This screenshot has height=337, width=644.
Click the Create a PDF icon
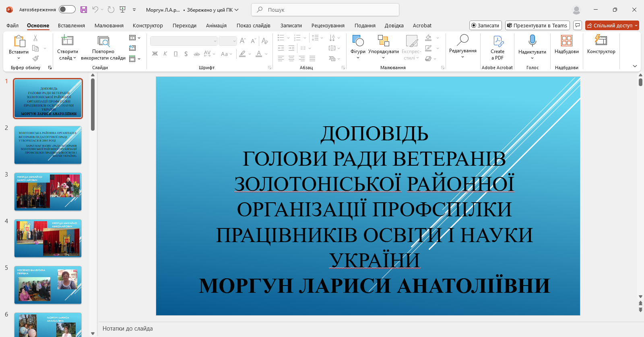click(x=497, y=41)
